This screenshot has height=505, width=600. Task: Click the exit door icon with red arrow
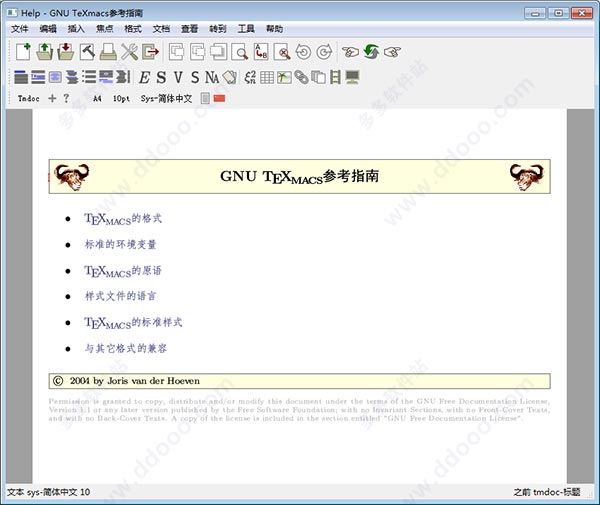[x=150, y=52]
